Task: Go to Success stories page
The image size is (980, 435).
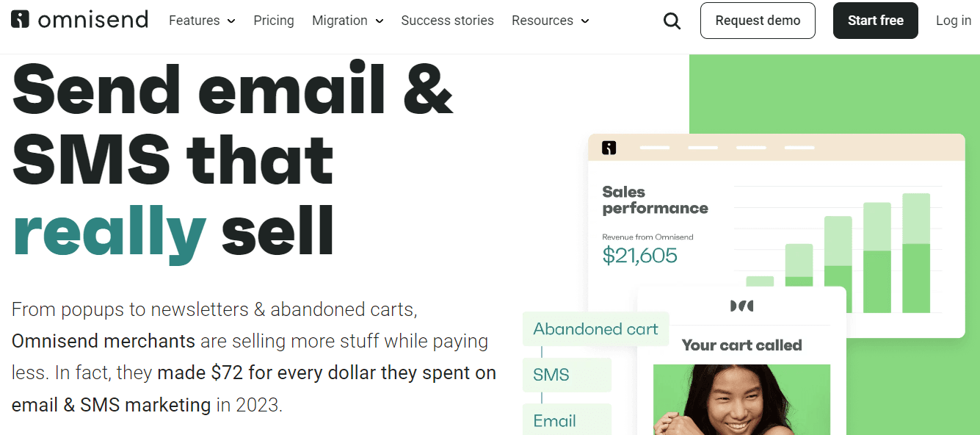Action: (x=447, y=21)
